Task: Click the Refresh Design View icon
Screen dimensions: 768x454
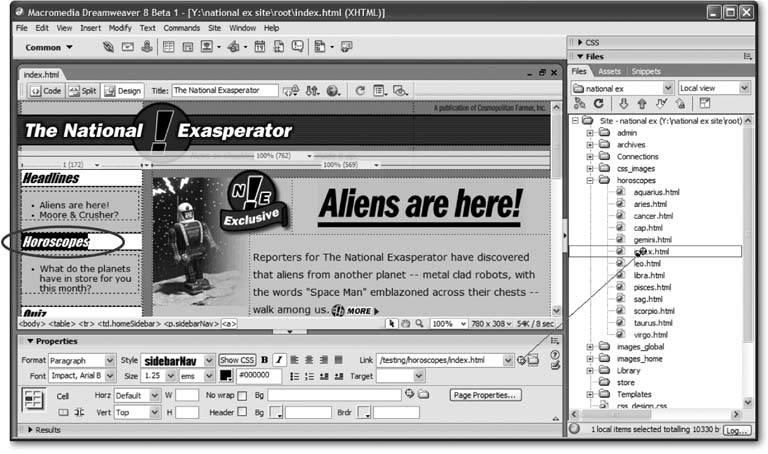Action: pyautogui.click(x=360, y=91)
